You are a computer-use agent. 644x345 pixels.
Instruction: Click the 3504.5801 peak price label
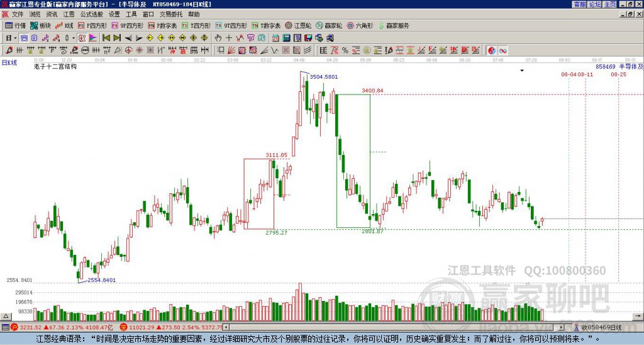324,77
